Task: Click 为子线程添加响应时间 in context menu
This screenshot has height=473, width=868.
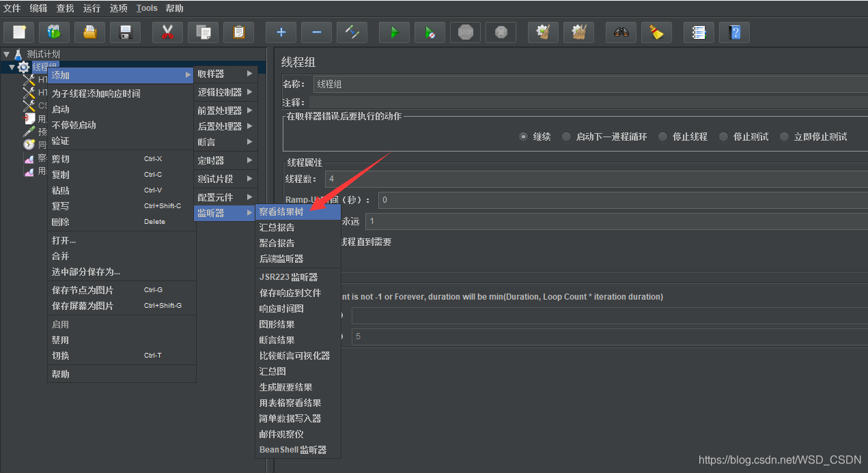Action: click(121, 94)
